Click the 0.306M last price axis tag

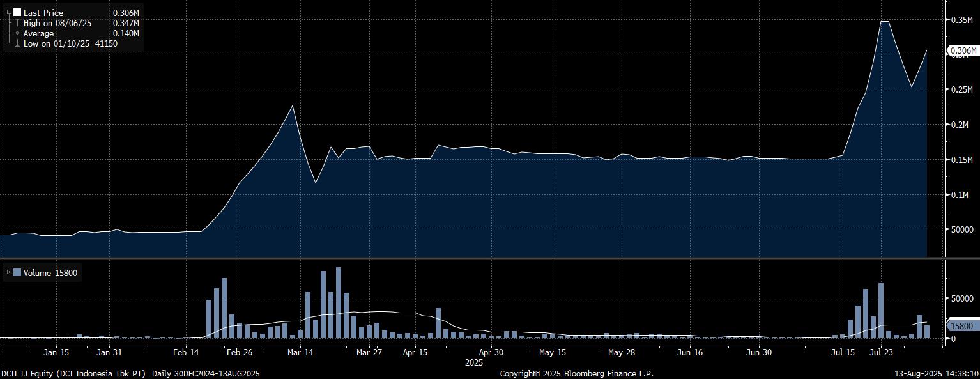pyautogui.click(x=963, y=50)
